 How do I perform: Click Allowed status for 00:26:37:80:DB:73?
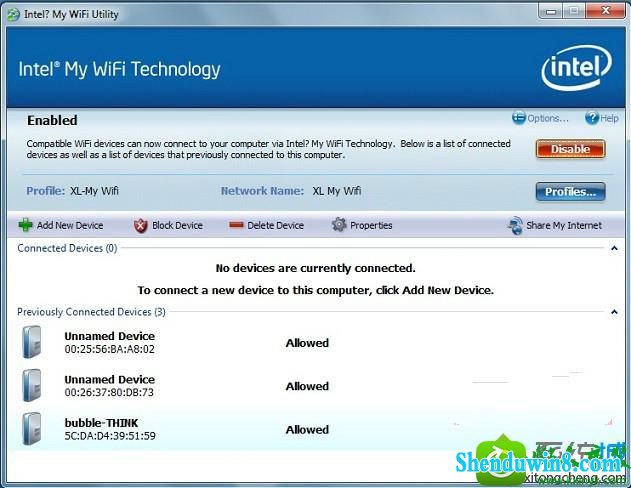pyautogui.click(x=307, y=386)
